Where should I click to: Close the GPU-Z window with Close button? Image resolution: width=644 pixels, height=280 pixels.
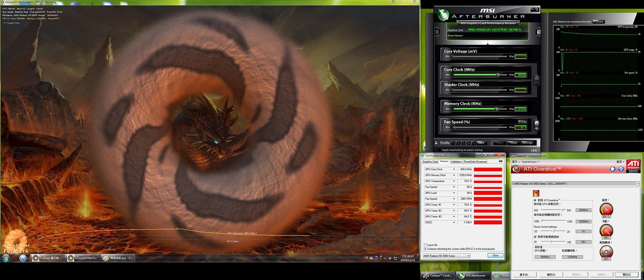(495, 256)
